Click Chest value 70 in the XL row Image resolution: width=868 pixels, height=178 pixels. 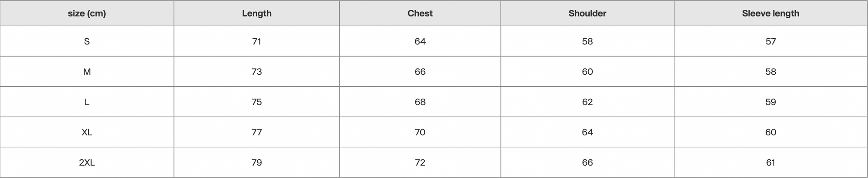(x=420, y=132)
